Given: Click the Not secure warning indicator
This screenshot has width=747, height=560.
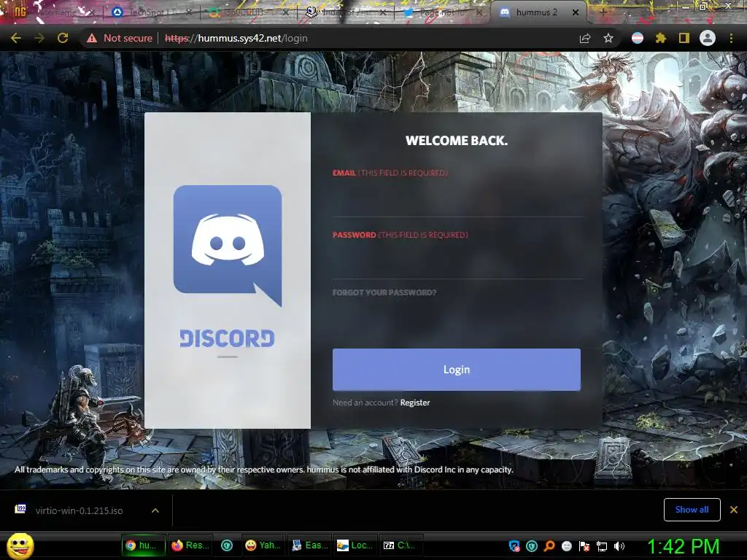Looking at the screenshot, I should tap(119, 38).
